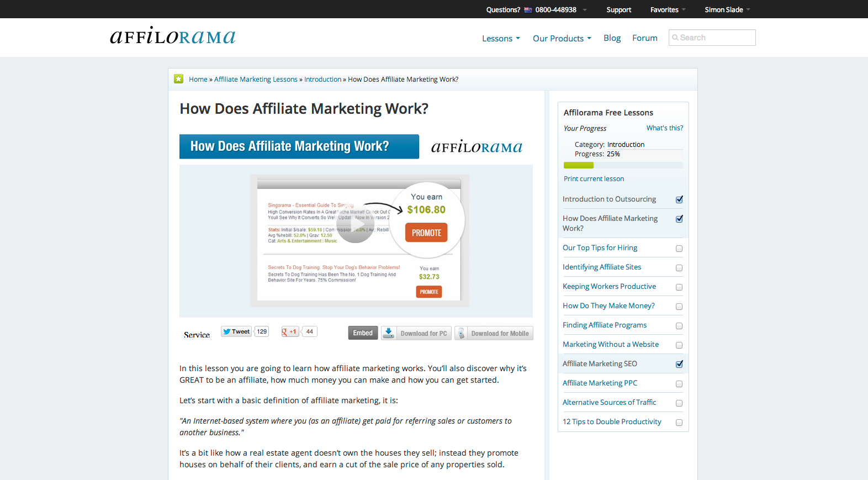
Task: Click the What's this? link
Action: 665,128
